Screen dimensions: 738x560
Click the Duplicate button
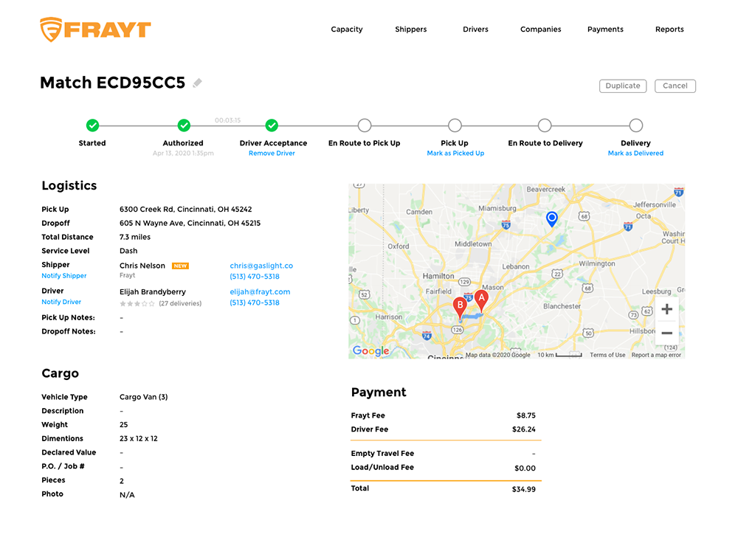click(x=623, y=86)
